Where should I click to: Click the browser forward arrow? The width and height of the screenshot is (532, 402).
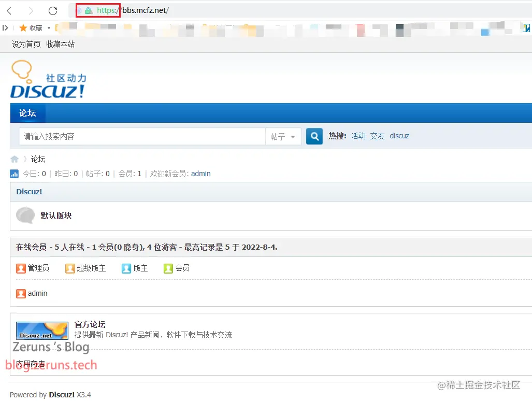(31, 10)
